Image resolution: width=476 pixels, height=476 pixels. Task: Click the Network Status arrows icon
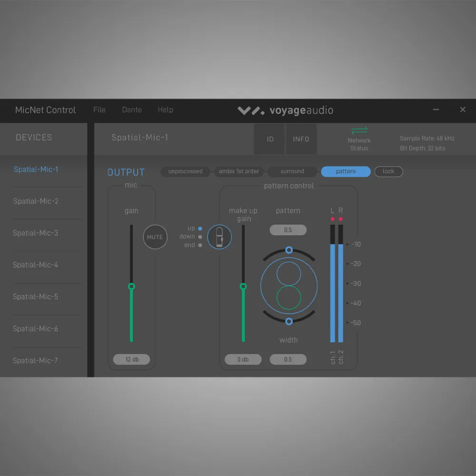[359, 130]
